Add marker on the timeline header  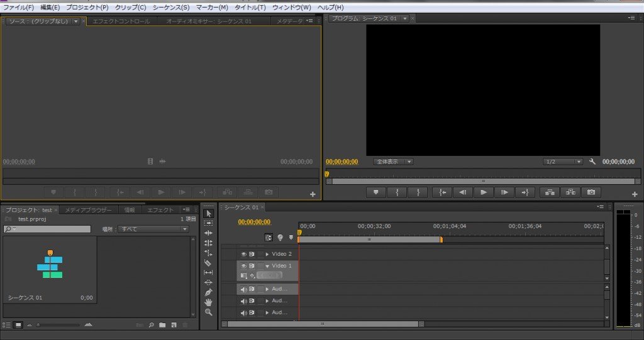[x=291, y=238]
